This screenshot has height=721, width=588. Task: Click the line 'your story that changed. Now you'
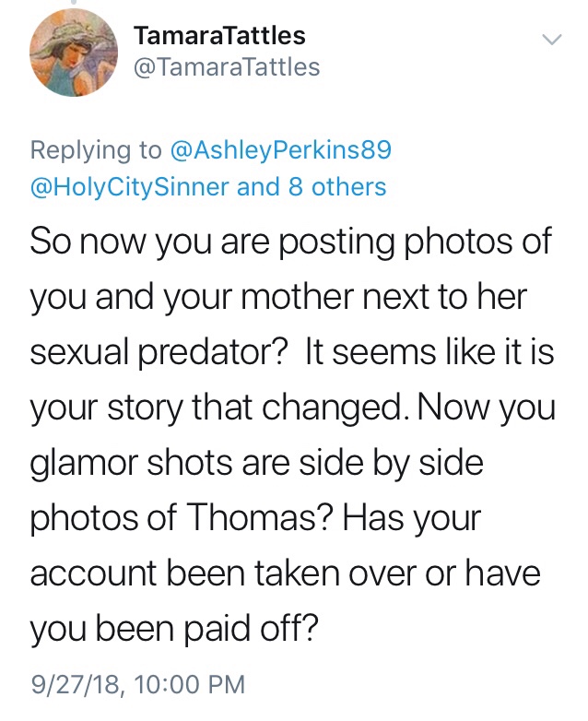(293, 408)
